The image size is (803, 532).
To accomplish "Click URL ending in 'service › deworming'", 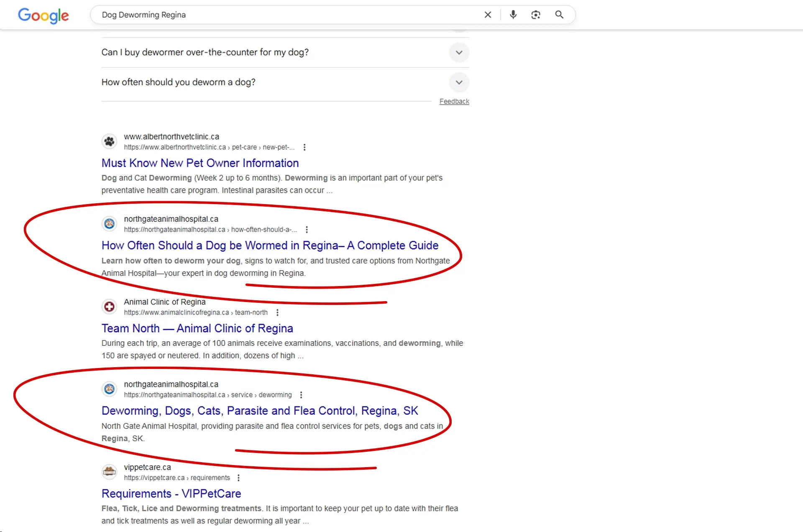I will (x=208, y=395).
